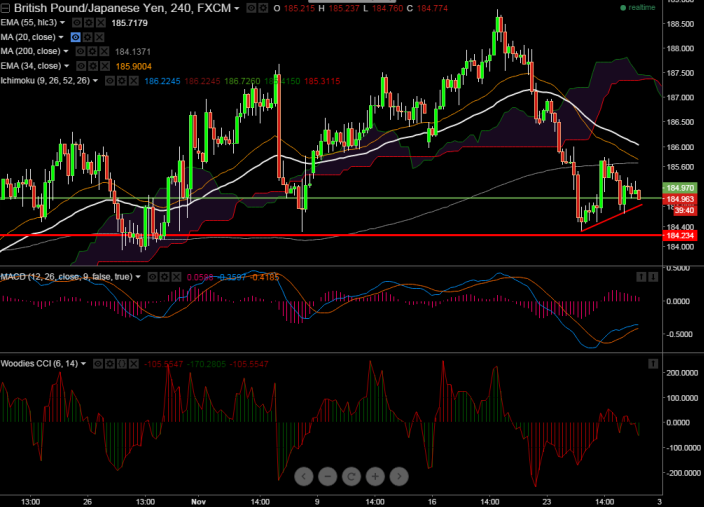Click the green 184.970 price level label
This screenshot has height=507, width=704.
[x=681, y=188]
